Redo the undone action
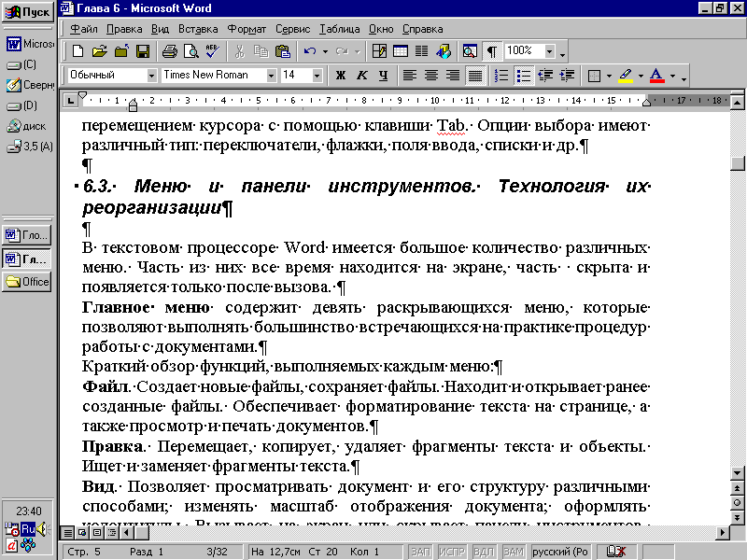This screenshot has width=747, height=560. [x=342, y=51]
